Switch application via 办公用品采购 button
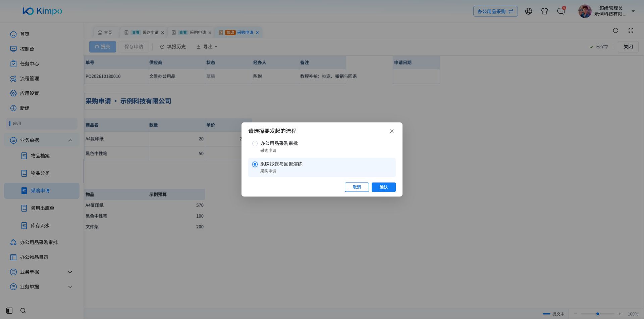Screen dimensions: 644x319 click(495, 11)
